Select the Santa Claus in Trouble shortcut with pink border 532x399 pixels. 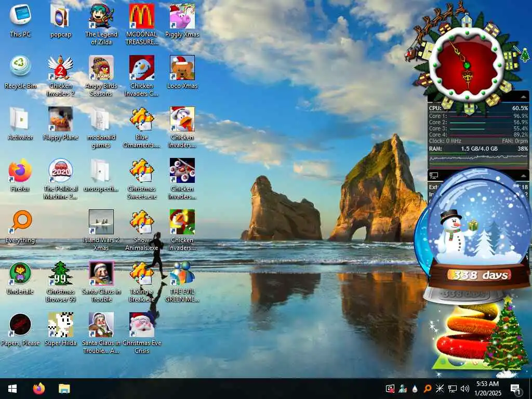101,282
